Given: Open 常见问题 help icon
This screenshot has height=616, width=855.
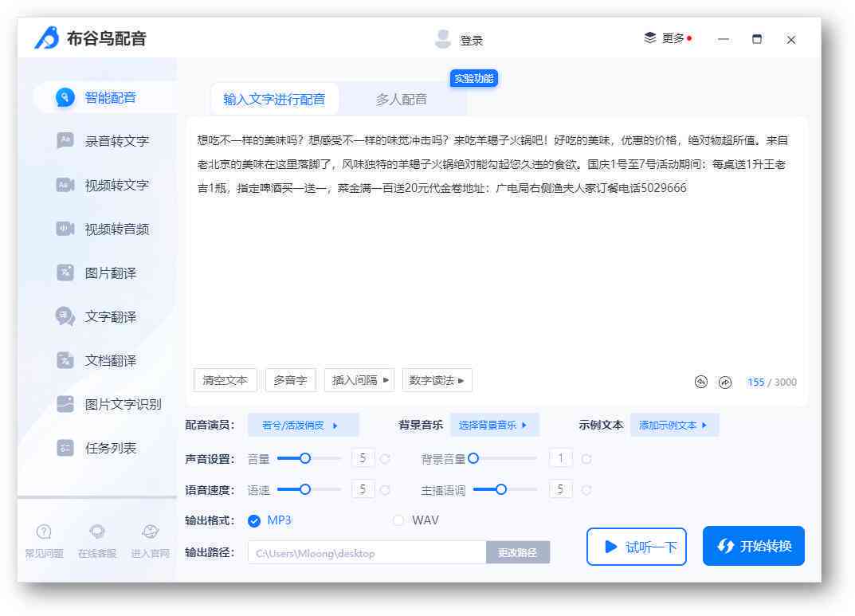Looking at the screenshot, I should [44, 532].
